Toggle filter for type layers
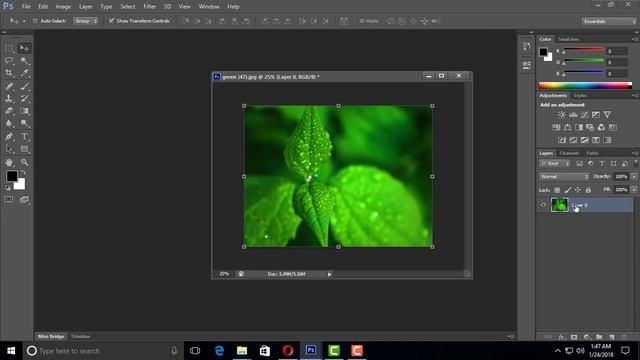The height and width of the screenshot is (360, 640). 602,164
